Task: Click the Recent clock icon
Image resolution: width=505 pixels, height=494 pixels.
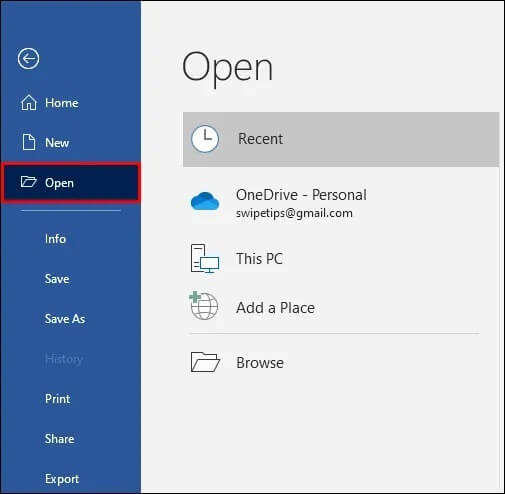Action: click(205, 139)
